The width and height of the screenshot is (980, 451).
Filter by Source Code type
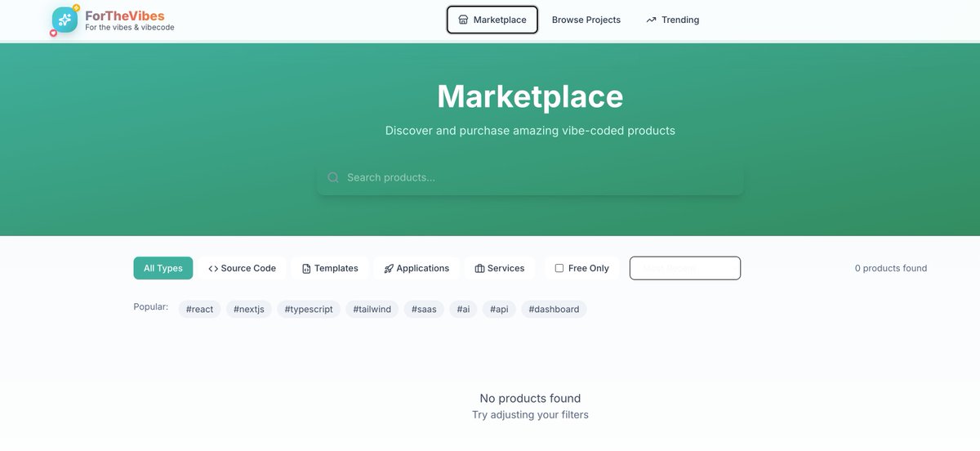pos(242,268)
